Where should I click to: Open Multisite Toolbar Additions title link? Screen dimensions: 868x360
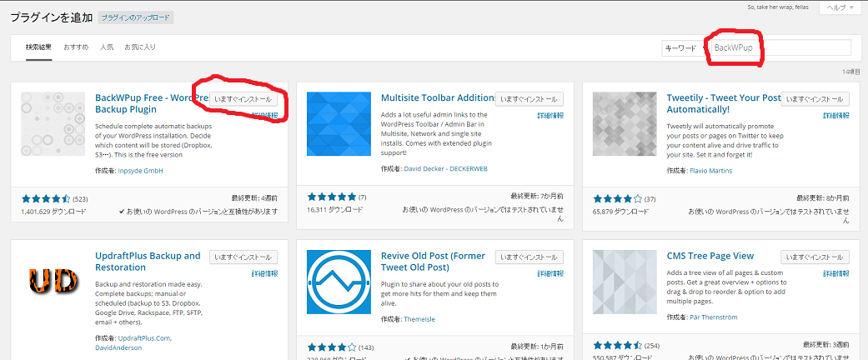pyautogui.click(x=438, y=97)
